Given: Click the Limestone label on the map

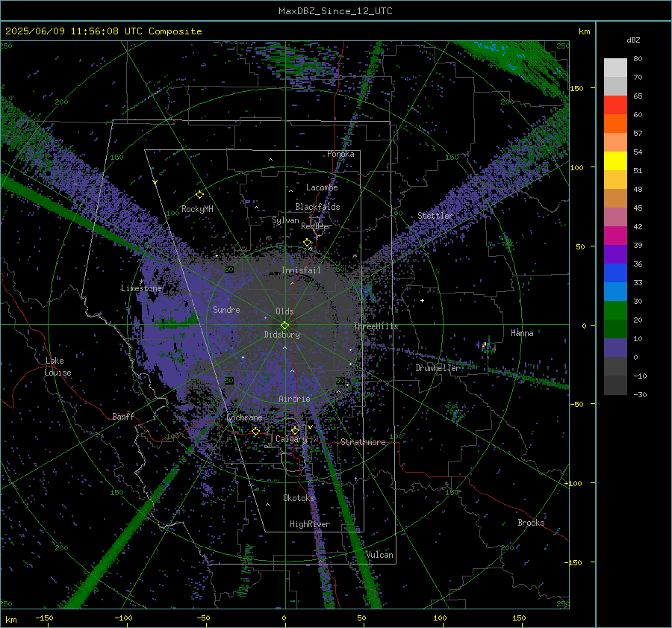Looking at the screenshot, I should [141, 288].
